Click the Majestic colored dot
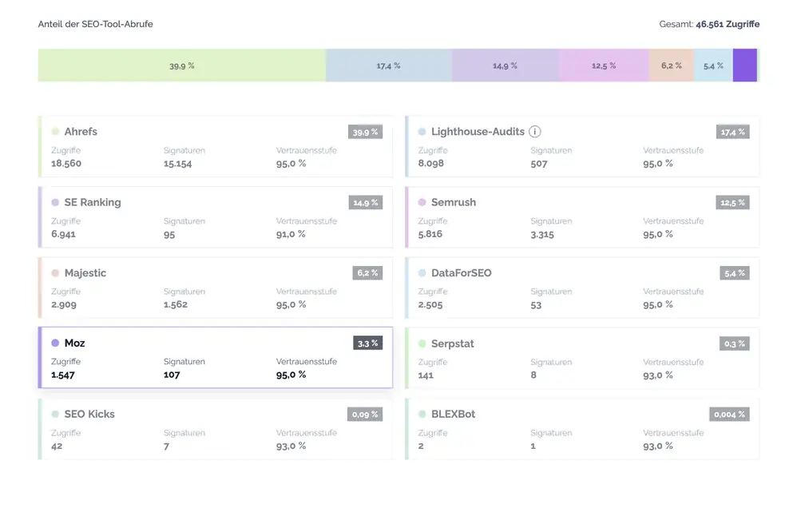Image resolution: width=789 pixels, height=532 pixels. (x=55, y=273)
